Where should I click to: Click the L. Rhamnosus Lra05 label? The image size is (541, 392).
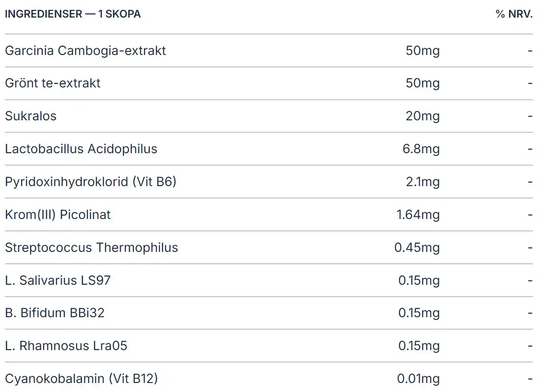[66, 346]
